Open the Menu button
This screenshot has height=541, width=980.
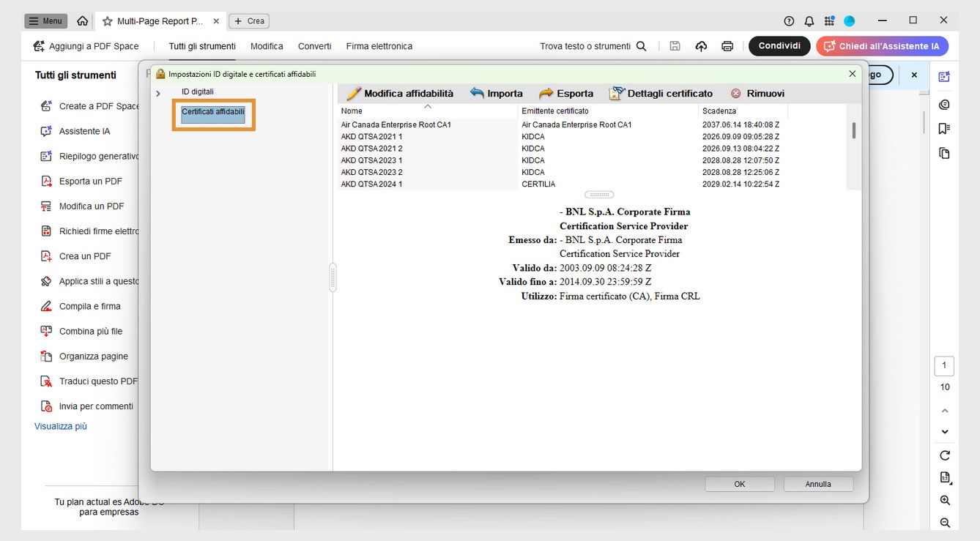pos(45,21)
